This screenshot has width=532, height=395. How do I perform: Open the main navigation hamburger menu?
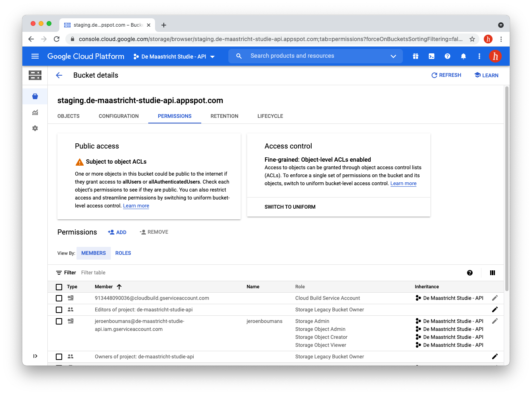coord(35,56)
